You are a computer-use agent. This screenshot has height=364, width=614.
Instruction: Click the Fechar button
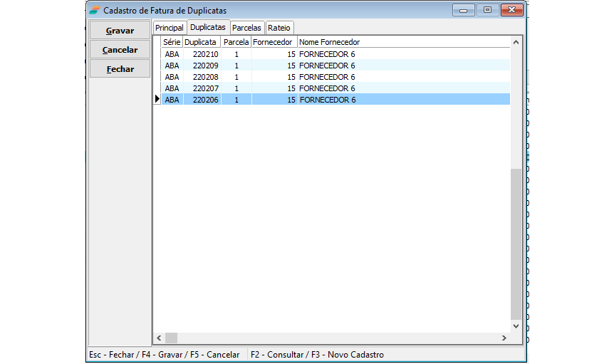(x=120, y=69)
